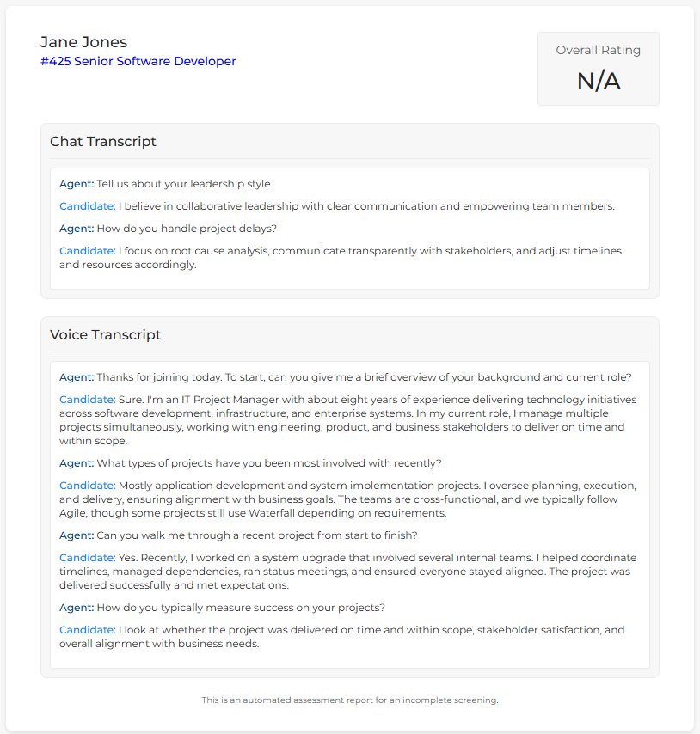Select the collaborative leadership candidate answer

tap(366, 206)
